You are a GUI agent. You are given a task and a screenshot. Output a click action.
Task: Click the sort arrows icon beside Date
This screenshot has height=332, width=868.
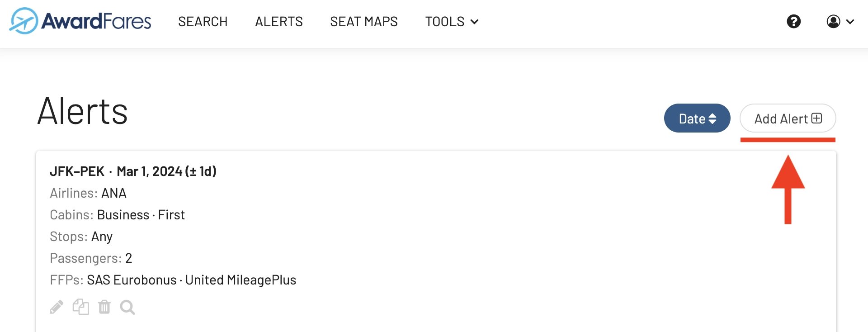[x=712, y=119]
